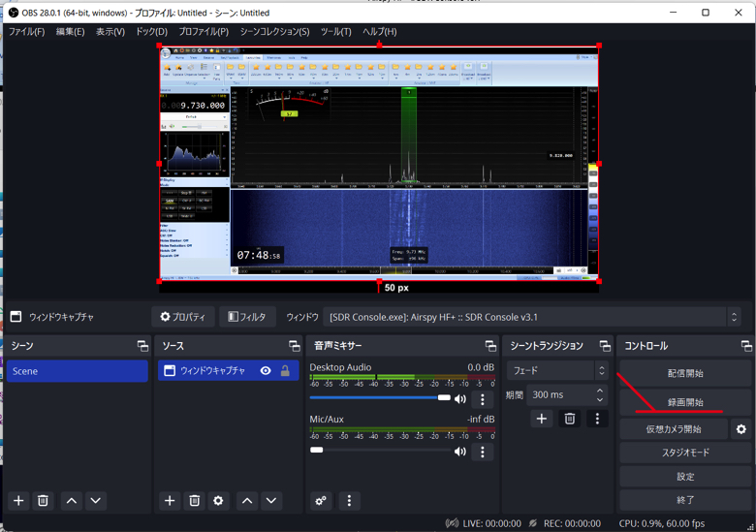Viewport: 756px width, 532px height.
Task: Add a new scene transition
Action: pyautogui.click(x=542, y=419)
